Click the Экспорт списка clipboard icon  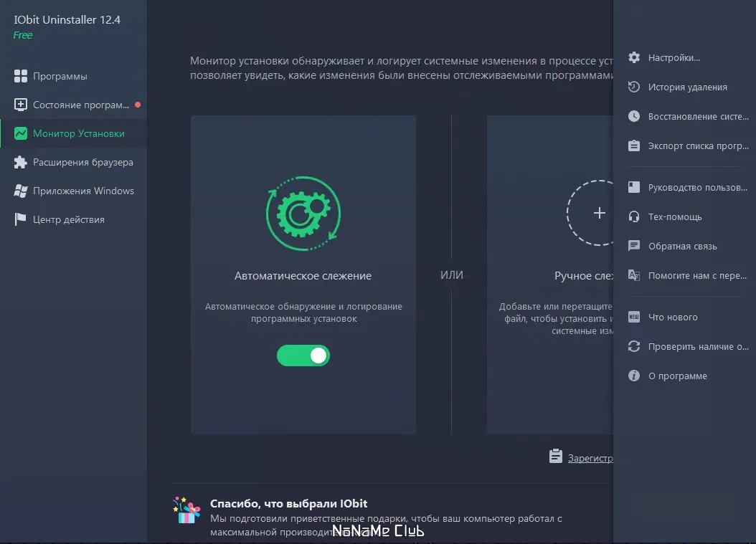634,145
